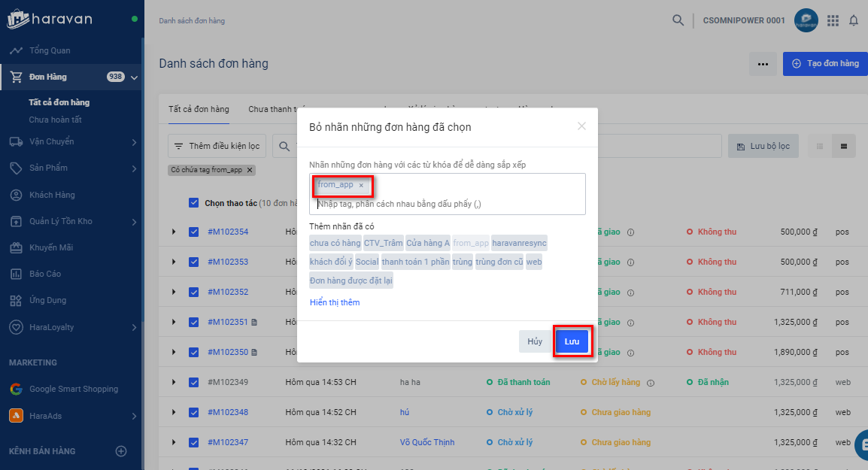Uncheck order #M102354 checkbox
Screen dimensions: 868x470
point(193,232)
